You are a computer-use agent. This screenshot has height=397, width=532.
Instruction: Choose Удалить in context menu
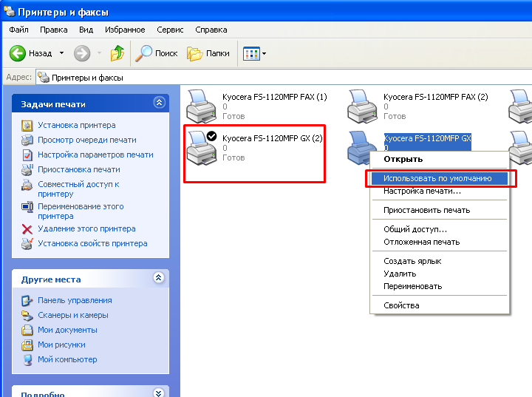[x=440, y=274]
